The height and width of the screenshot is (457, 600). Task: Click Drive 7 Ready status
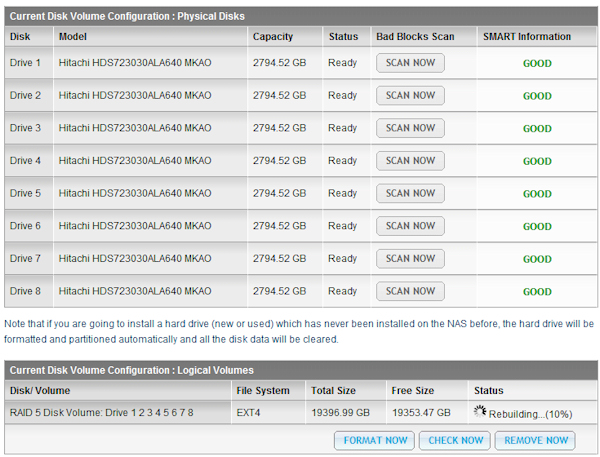click(x=342, y=259)
